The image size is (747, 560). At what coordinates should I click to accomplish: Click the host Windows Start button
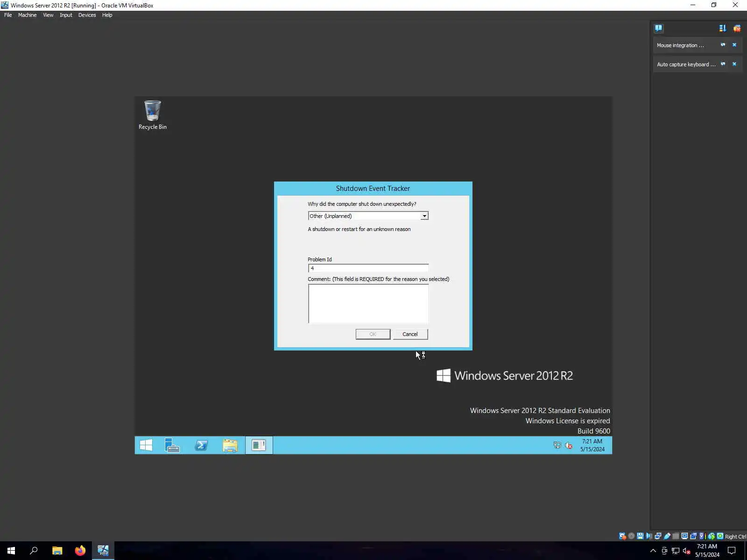(x=11, y=551)
